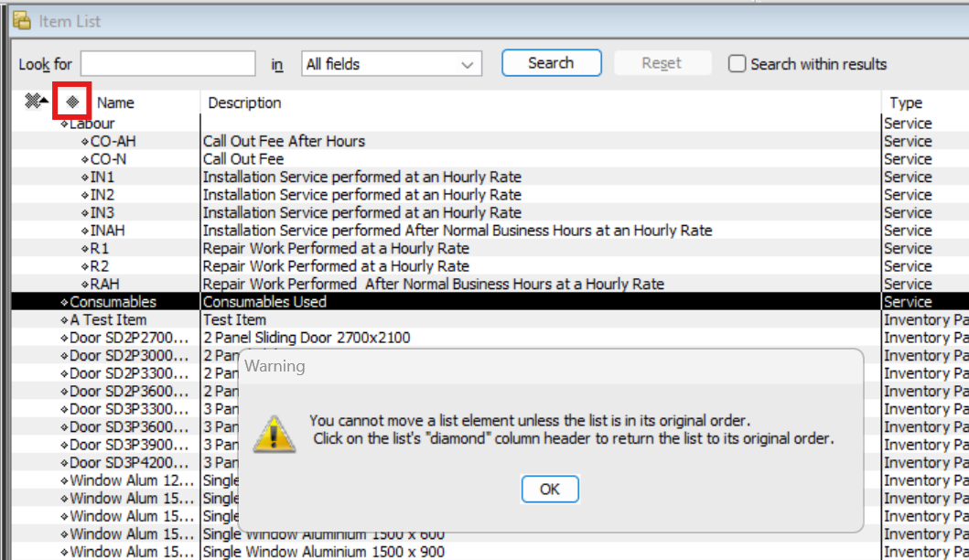Select the R2 item
The height and width of the screenshot is (560, 969).
[x=100, y=267]
